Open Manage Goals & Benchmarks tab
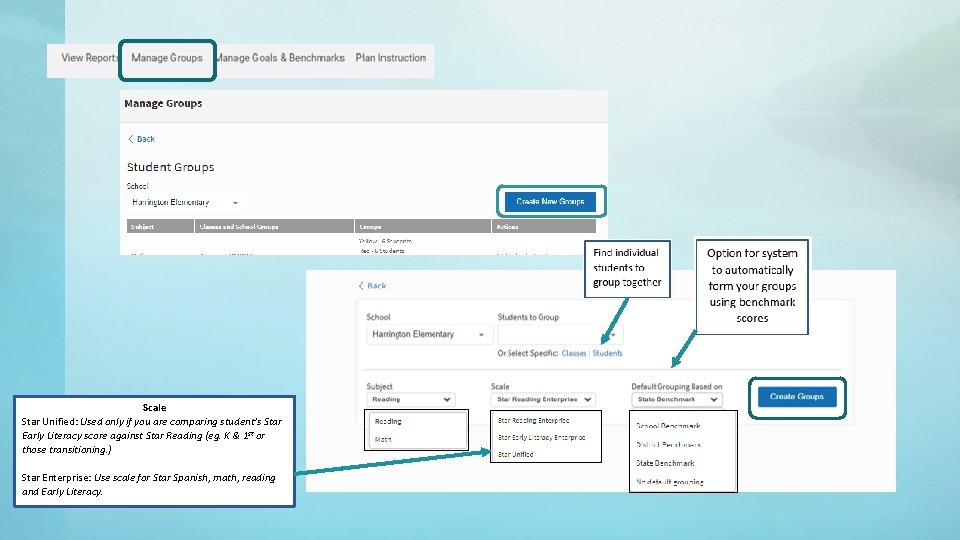Viewport: 960px width, 540px height. click(280, 58)
